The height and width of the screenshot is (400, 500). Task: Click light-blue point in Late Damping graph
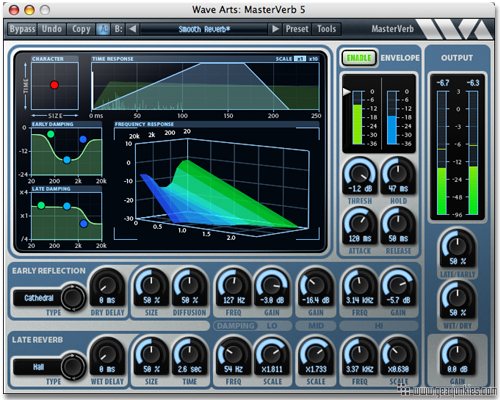pos(67,206)
